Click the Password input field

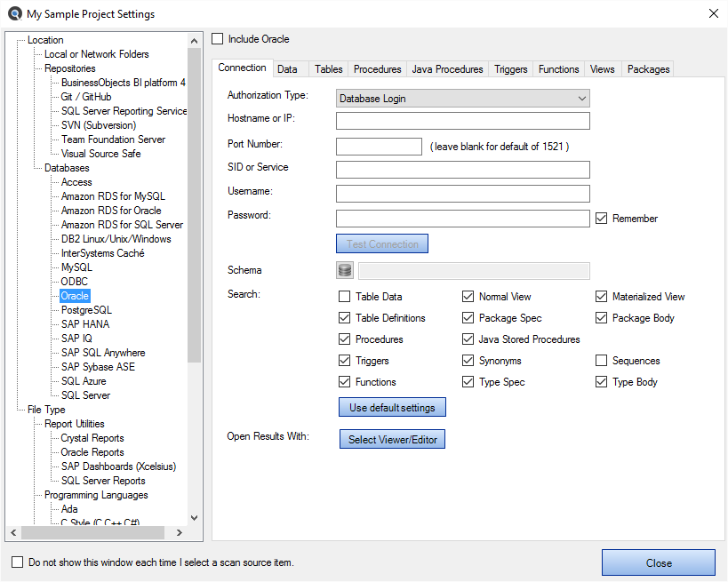tap(463, 218)
